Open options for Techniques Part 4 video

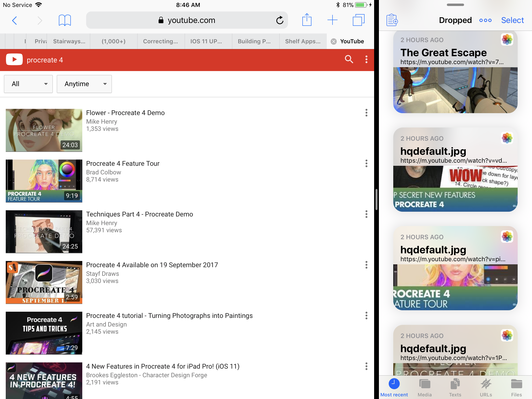(x=366, y=214)
